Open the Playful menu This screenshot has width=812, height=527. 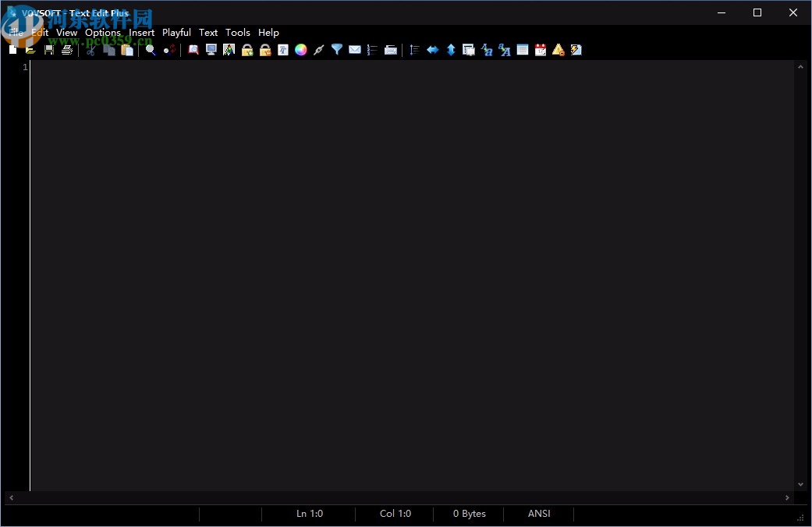click(x=176, y=32)
